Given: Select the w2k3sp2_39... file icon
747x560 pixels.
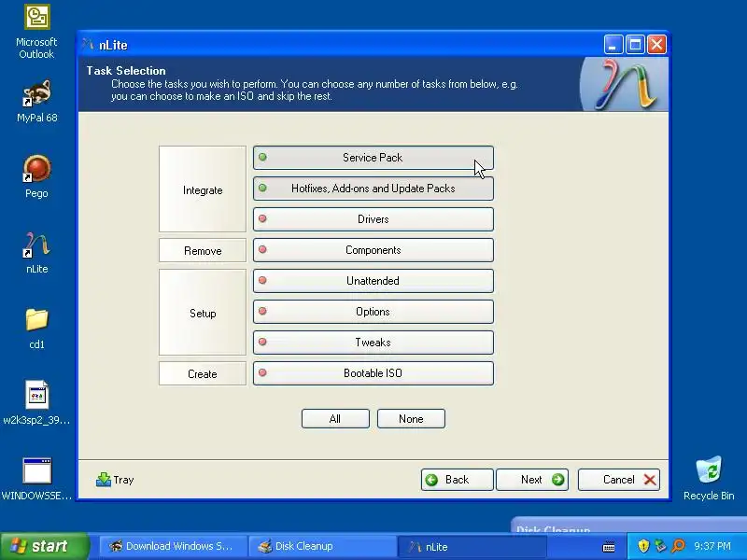Looking at the screenshot, I should point(36,402).
